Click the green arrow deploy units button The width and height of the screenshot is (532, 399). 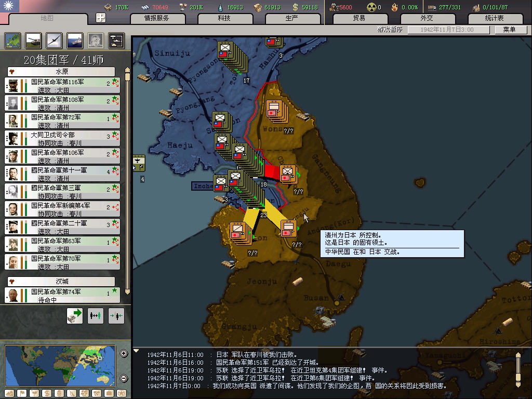point(75,315)
